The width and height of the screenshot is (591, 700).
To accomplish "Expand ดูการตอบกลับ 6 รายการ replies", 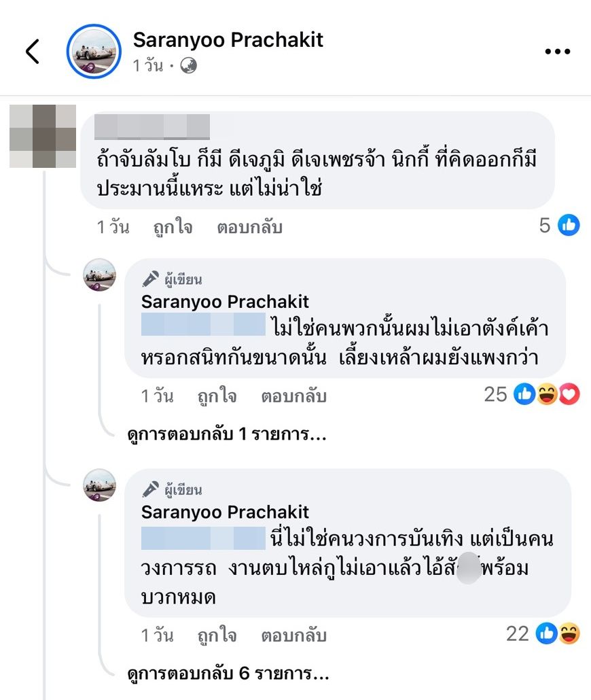I will (228, 675).
